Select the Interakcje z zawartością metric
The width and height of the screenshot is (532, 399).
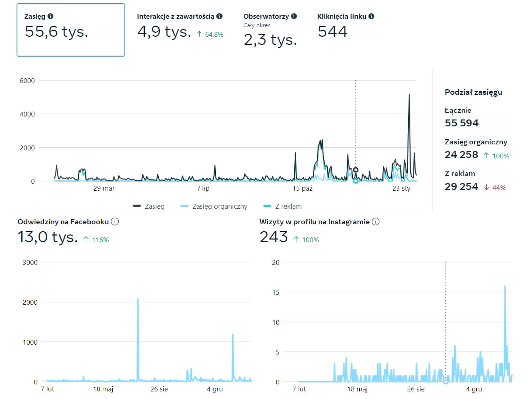(x=180, y=27)
